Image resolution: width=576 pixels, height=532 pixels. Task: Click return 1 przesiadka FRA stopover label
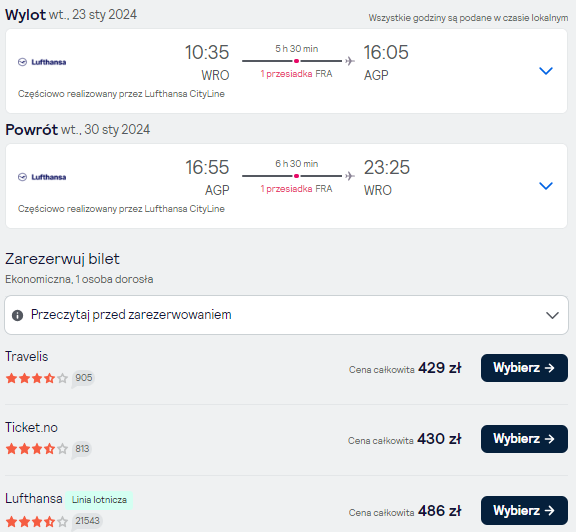[296, 189]
